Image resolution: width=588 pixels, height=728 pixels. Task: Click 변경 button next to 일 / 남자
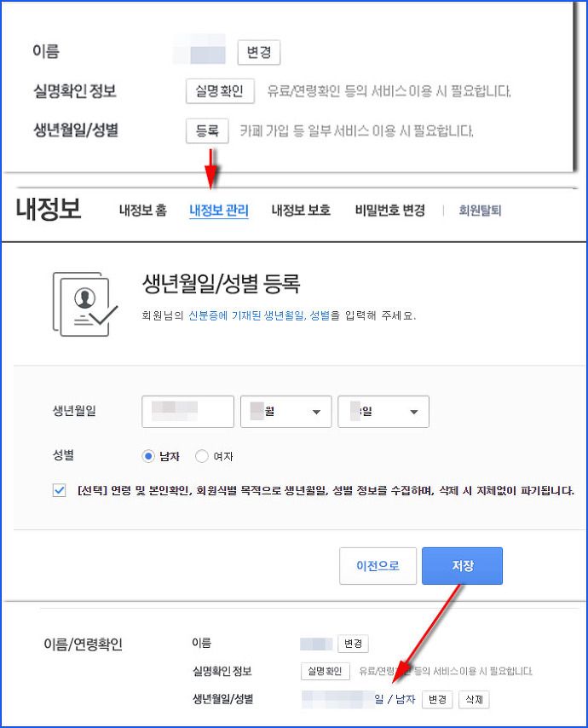pyautogui.click(x=437, y=699)
